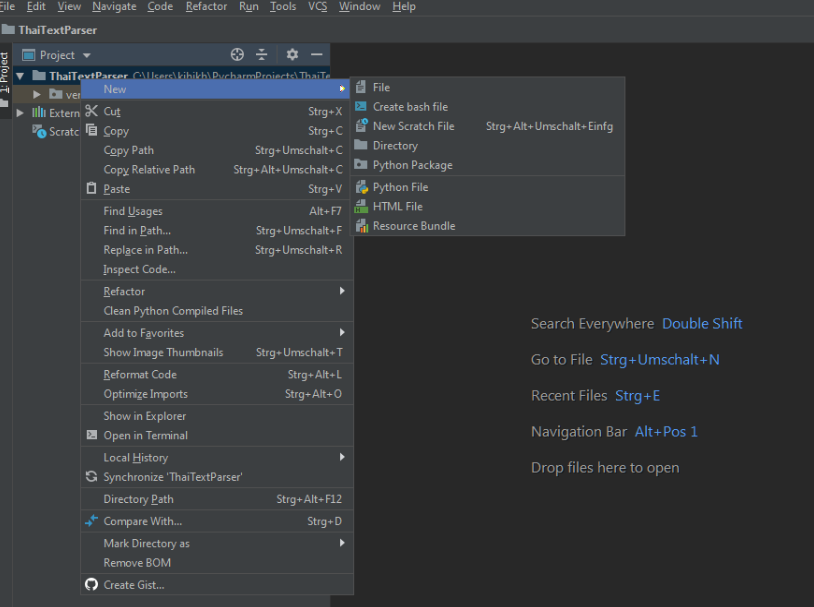Open the VCS menu
The width and height of the screenshot is (814, 607).
[317, 7]
